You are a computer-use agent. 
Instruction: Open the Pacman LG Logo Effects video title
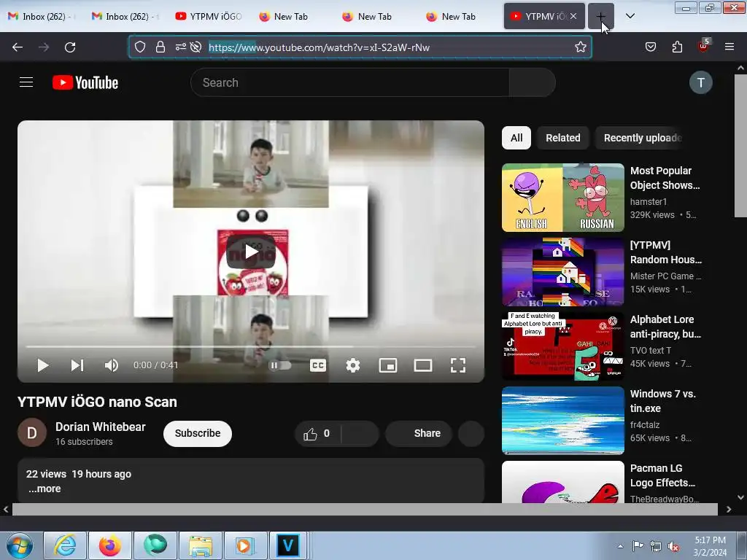coord(662,475)
